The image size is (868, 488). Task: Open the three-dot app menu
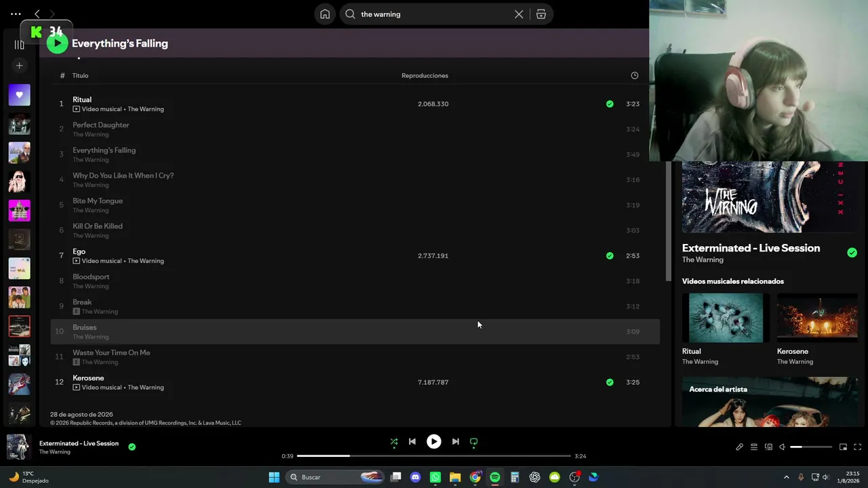(16, 14)
